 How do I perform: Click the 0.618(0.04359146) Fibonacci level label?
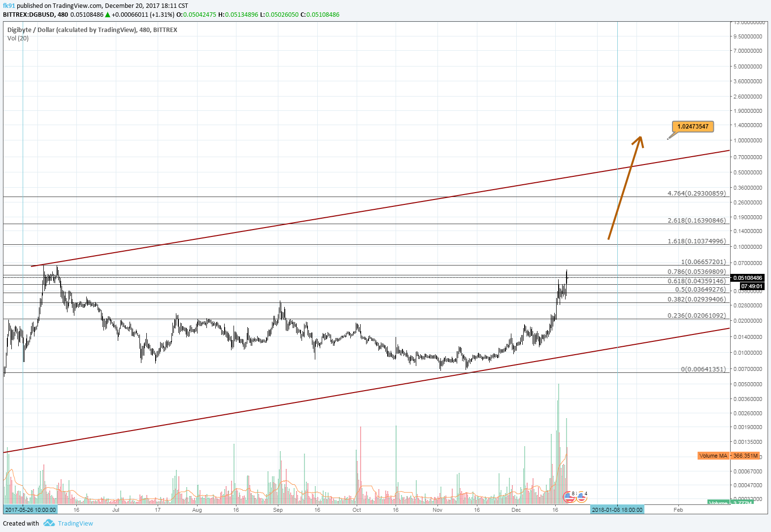pos(697,281)
